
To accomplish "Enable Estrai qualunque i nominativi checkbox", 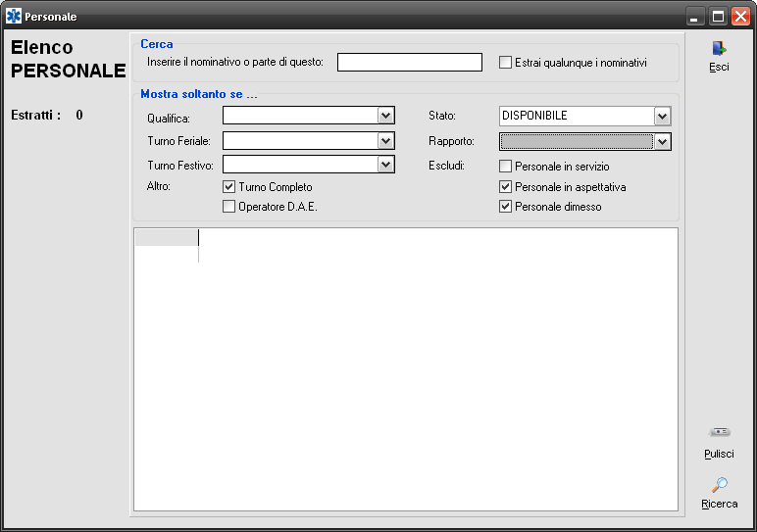I will pyautogui.click(x=506, y=63).
